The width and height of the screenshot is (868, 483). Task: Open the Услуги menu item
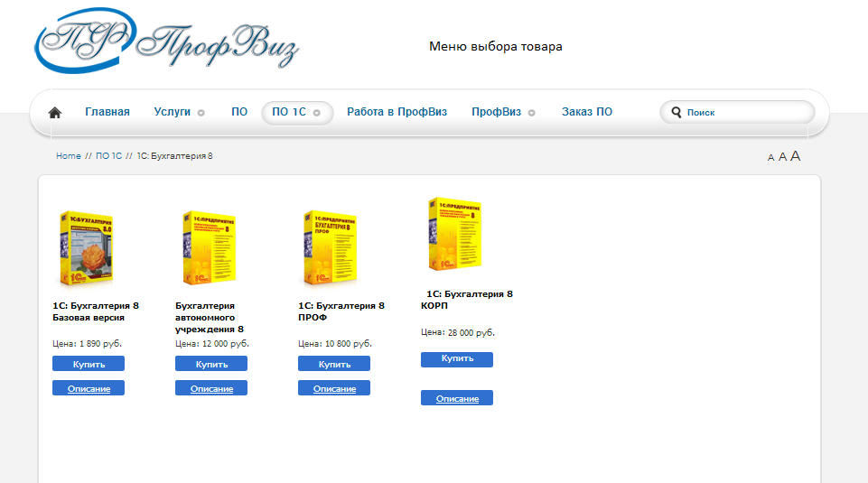173,112
